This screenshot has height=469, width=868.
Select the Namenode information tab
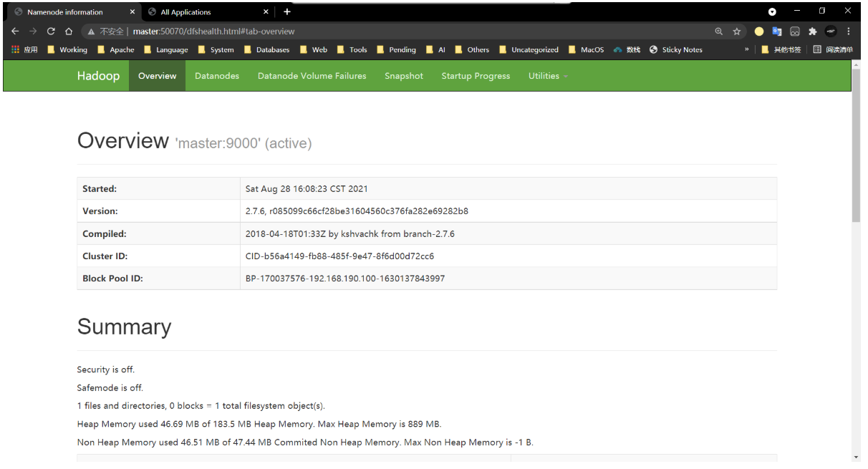point(74,12)
